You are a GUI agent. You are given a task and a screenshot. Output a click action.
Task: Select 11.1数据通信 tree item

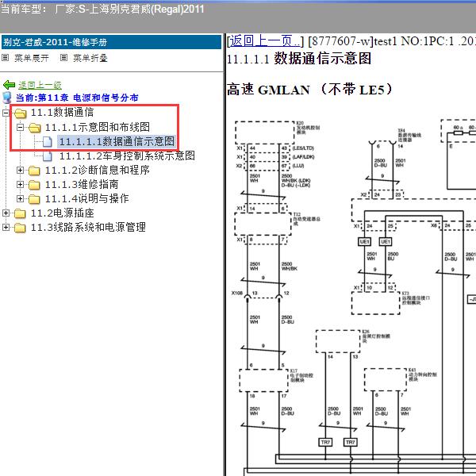(x=62, y=113)
